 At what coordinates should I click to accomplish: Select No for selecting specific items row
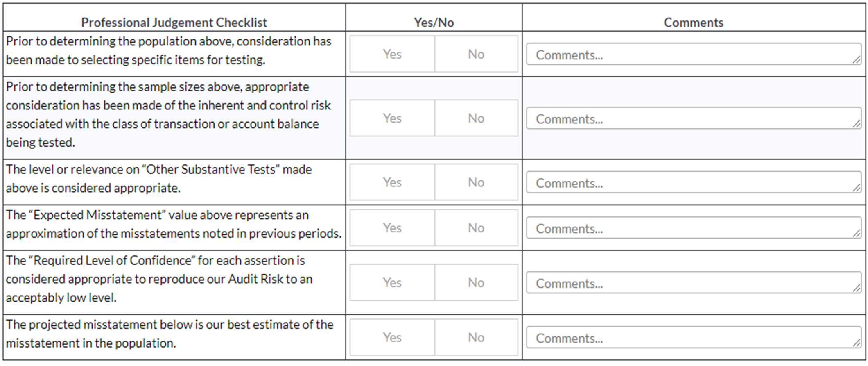pyautogui.click(x=476, y=54)
